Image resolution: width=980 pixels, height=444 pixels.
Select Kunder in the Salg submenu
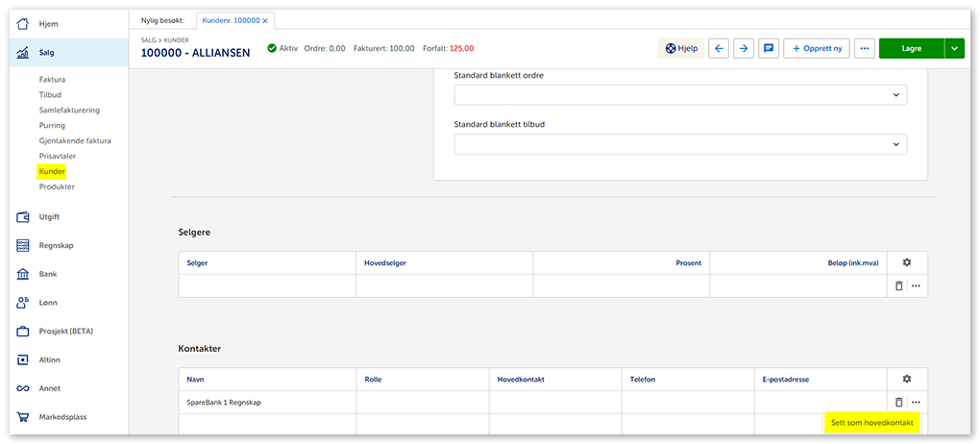tap(52, 171)
